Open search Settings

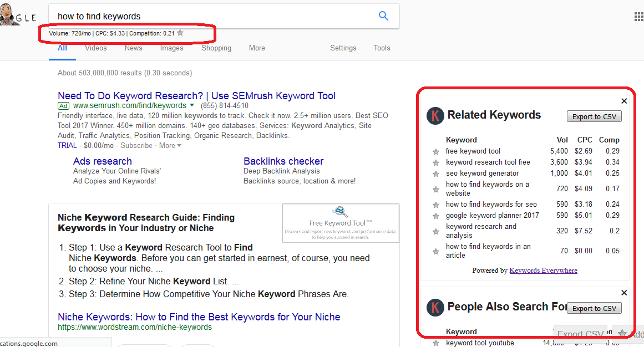(x=343, y=48)
